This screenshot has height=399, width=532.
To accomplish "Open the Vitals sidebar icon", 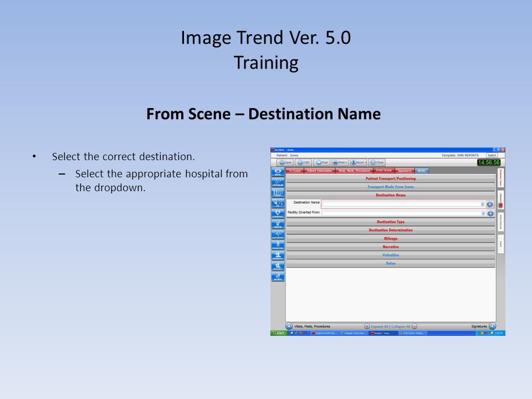I will [278, 182].
